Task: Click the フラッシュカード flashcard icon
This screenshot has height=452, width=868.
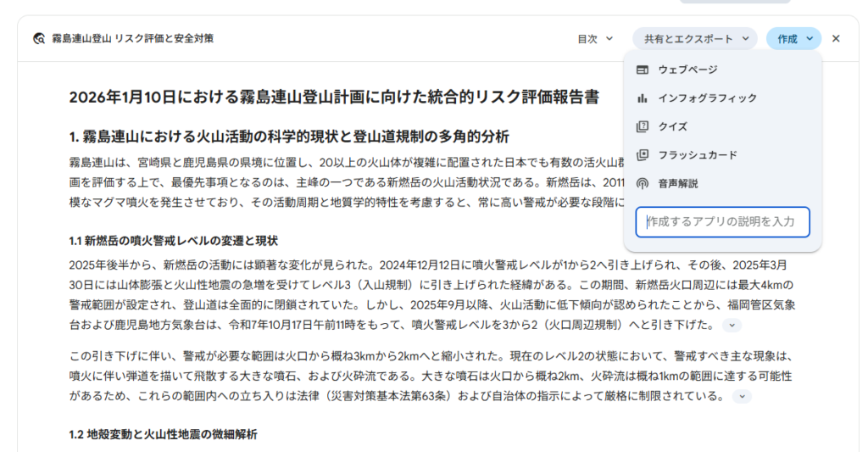Action: [643, 155]
